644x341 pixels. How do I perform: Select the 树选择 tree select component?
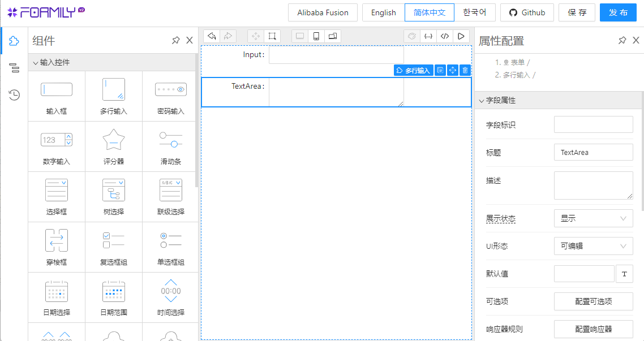114,197
